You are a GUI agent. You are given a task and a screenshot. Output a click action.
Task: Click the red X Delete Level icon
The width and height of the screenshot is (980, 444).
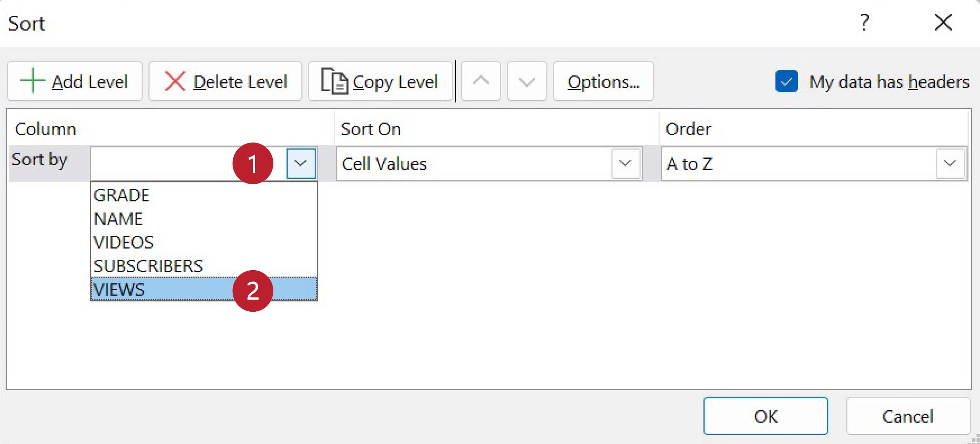coord(175,81)
